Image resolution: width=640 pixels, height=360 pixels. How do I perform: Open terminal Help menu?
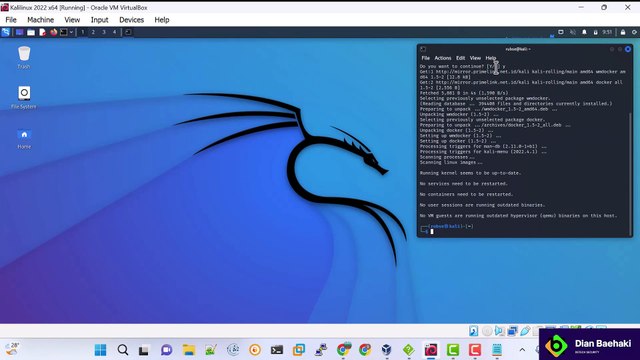[491, 58]
